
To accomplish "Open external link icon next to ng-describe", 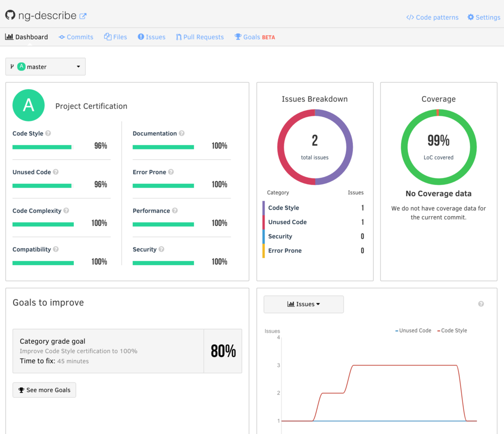I will click(x=83, y=16).
